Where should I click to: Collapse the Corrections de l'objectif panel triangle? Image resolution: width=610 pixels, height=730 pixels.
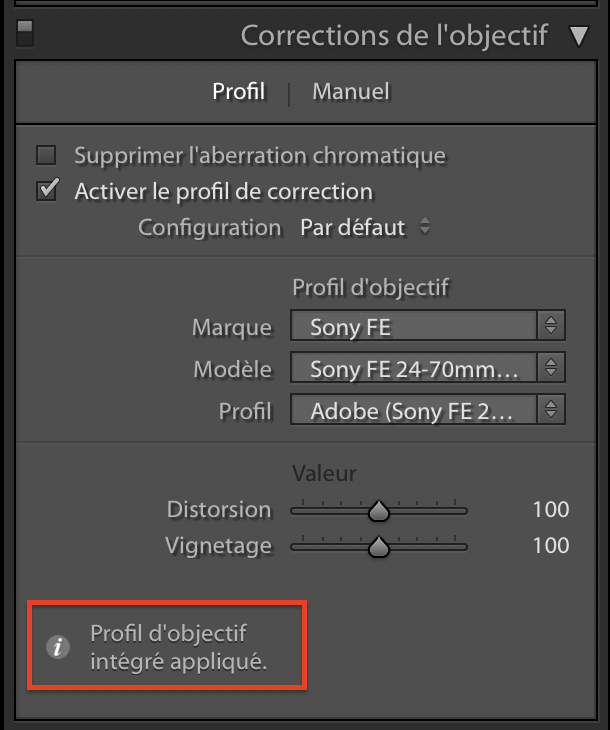click(579, 37)
